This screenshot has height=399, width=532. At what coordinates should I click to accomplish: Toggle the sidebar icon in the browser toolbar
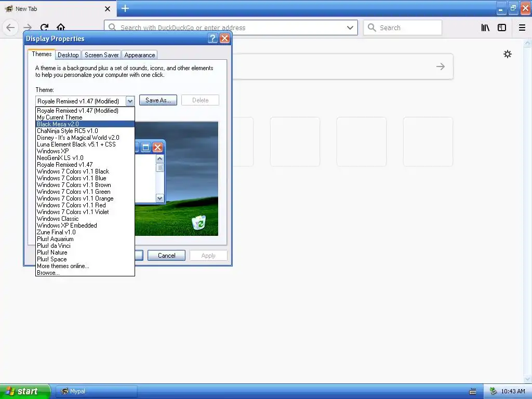(502, 28)
